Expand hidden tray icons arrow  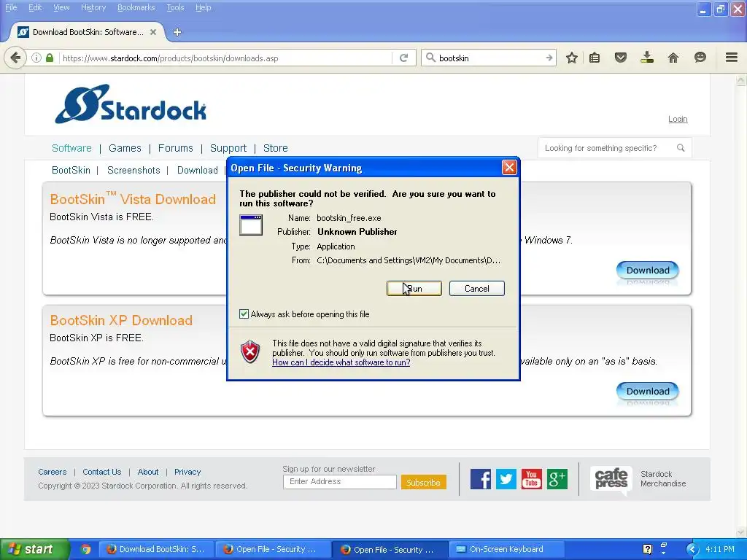click(692, 549)
